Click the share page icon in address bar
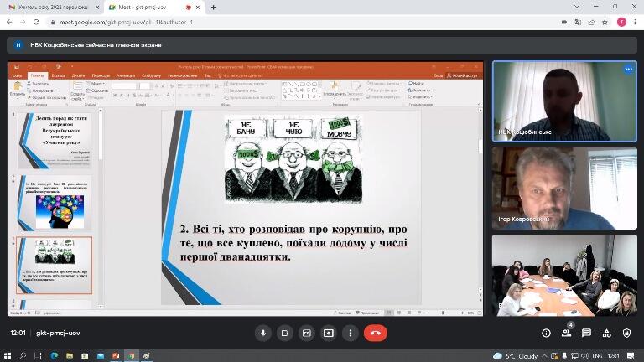Viewport: 644px width, 362px height. (x=591, y=22)
